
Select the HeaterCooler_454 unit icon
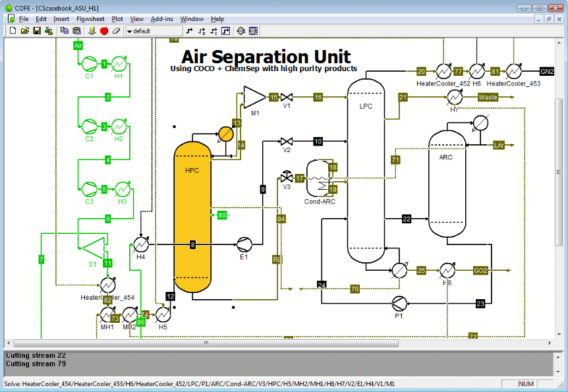107,285
